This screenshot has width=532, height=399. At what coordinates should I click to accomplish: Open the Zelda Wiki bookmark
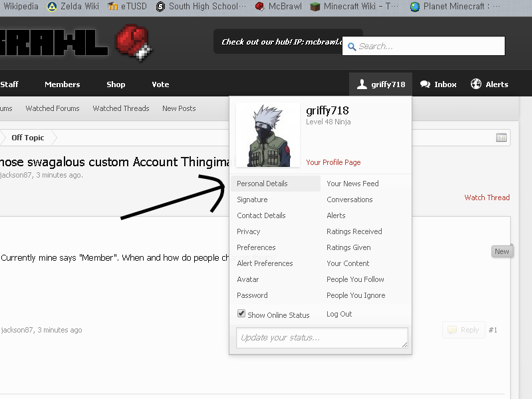[73, 7]
